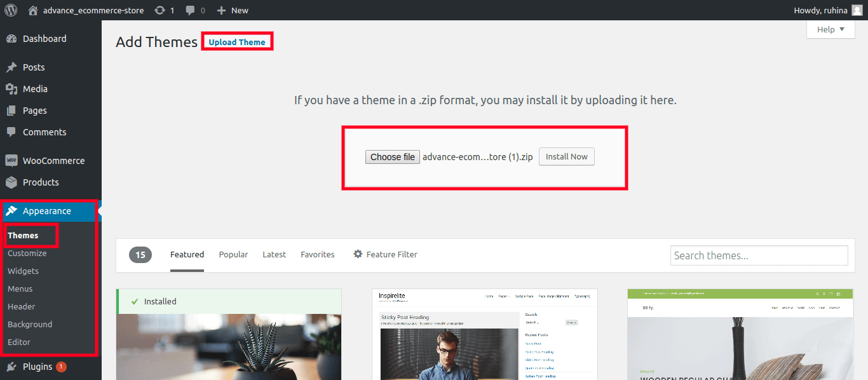Click the WordPress logo icon

point(11,10)
